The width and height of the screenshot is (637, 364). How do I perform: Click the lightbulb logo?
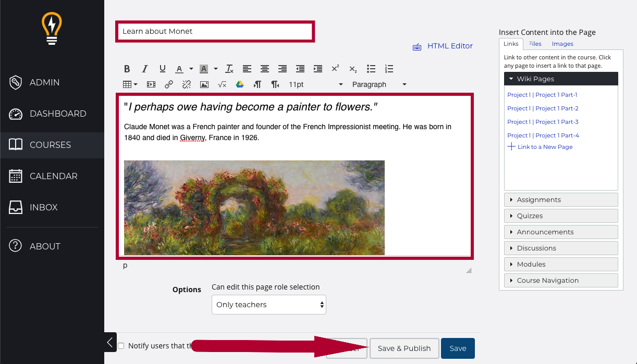52,29
